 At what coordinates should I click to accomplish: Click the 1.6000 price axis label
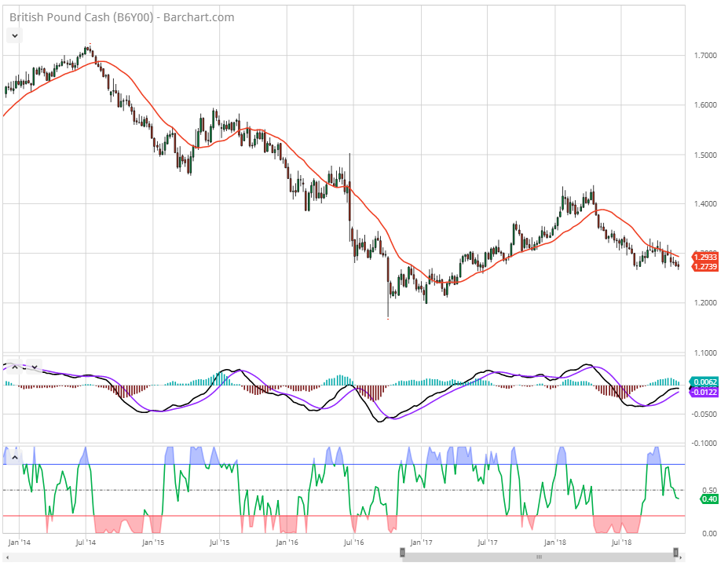(x=705, y=105)
